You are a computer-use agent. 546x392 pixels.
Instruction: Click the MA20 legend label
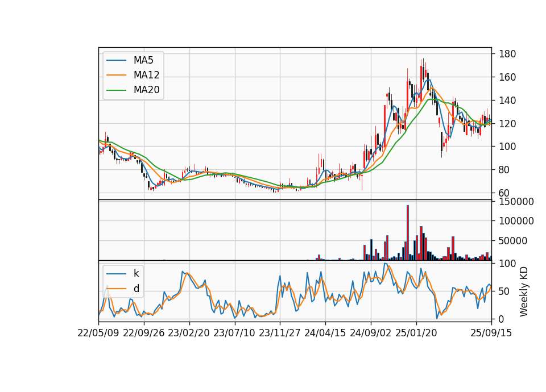pyautogui.click(x=146, y=90)
